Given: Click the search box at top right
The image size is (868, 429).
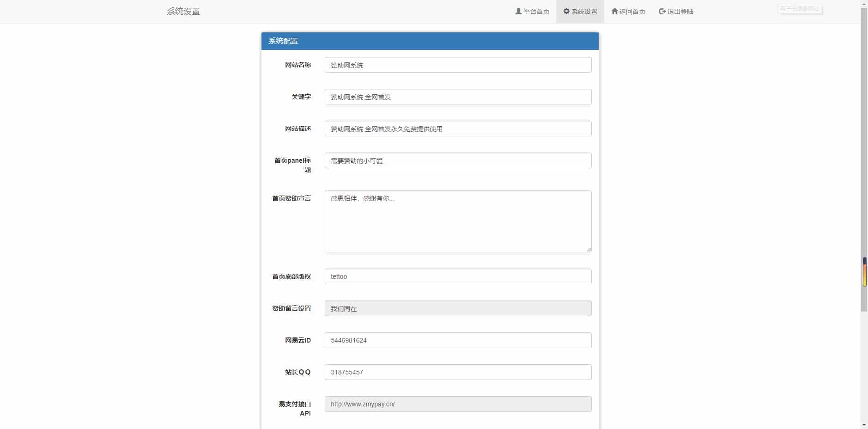Looking at the screenshot, I should [799, 9].
